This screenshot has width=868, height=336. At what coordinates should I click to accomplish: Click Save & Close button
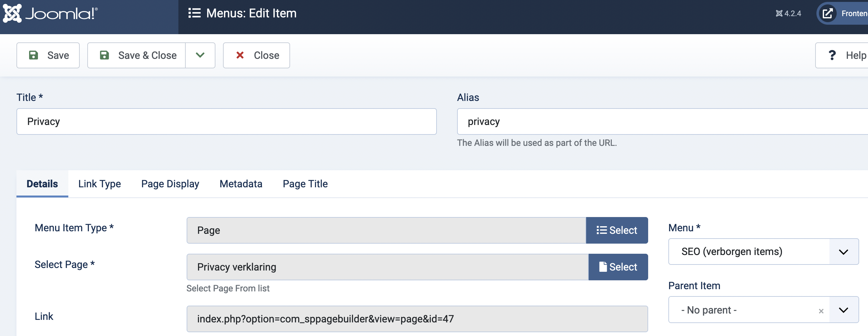[137, 55]
